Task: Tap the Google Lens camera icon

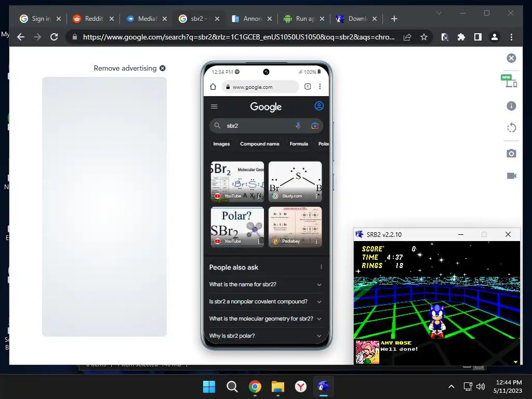Action: tap(315, 126)
